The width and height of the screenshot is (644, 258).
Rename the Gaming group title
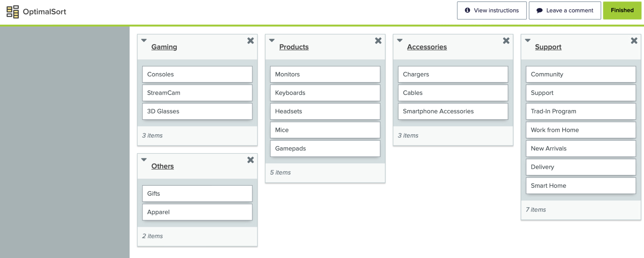pyautogui.click(x=164, y=47)
